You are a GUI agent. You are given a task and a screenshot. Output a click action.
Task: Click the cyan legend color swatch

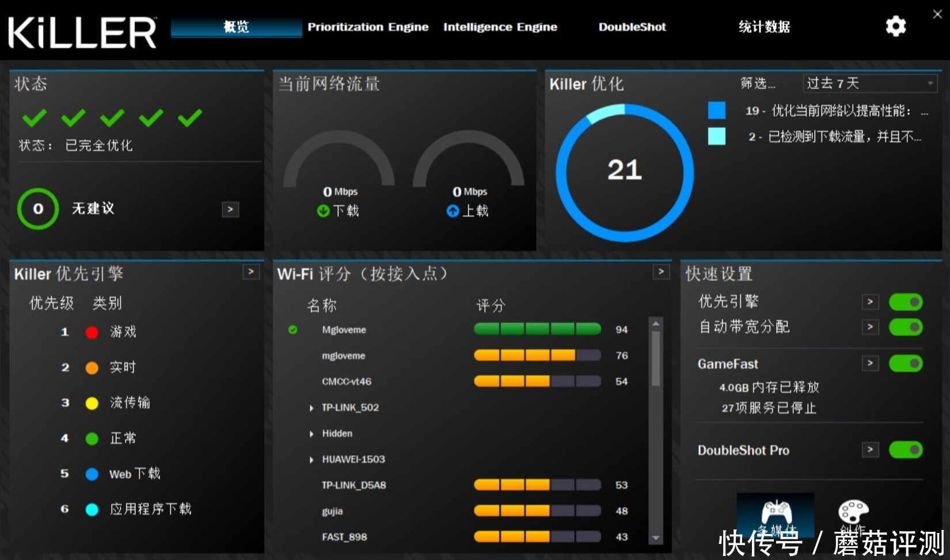(x=717, y=136)
